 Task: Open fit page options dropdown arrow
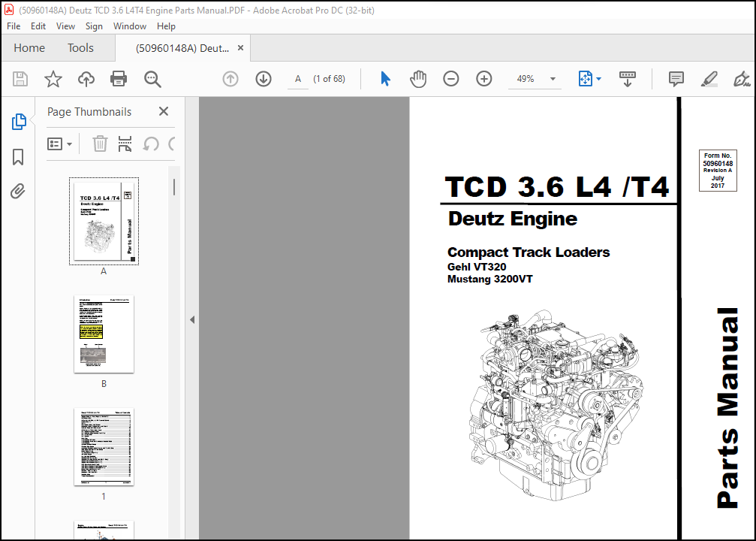click(x=599, y=79)
